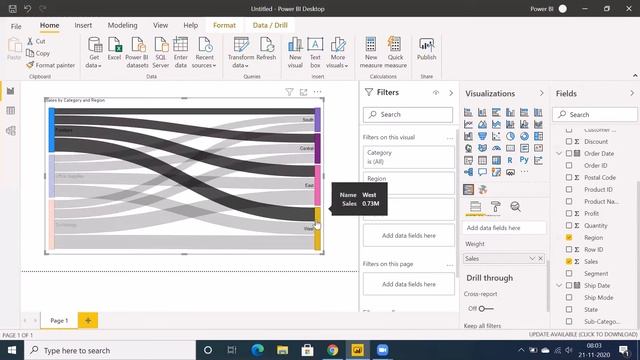Switch to the Data / Drill tab

(x=270, y=25)
